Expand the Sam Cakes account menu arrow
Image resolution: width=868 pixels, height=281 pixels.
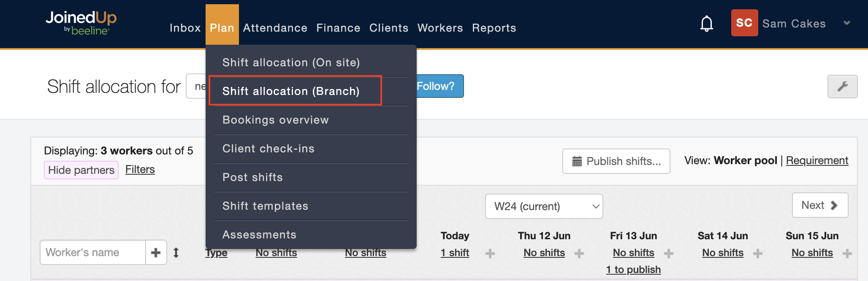click(846, 23)
